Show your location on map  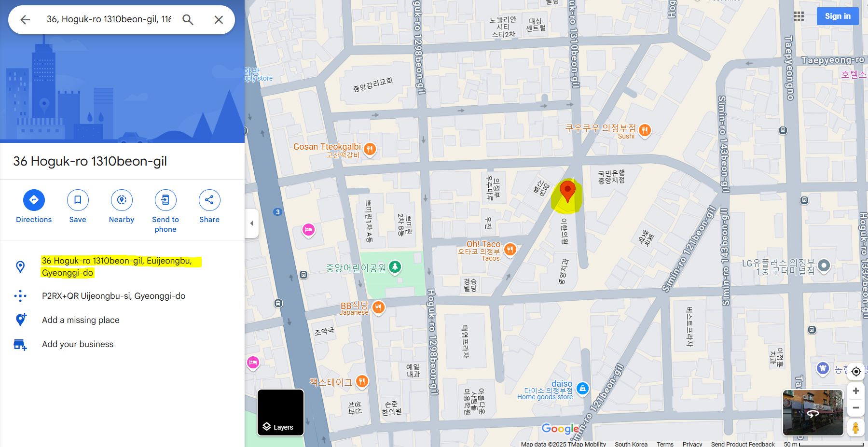pyautogui.click(x=856, y=371)
